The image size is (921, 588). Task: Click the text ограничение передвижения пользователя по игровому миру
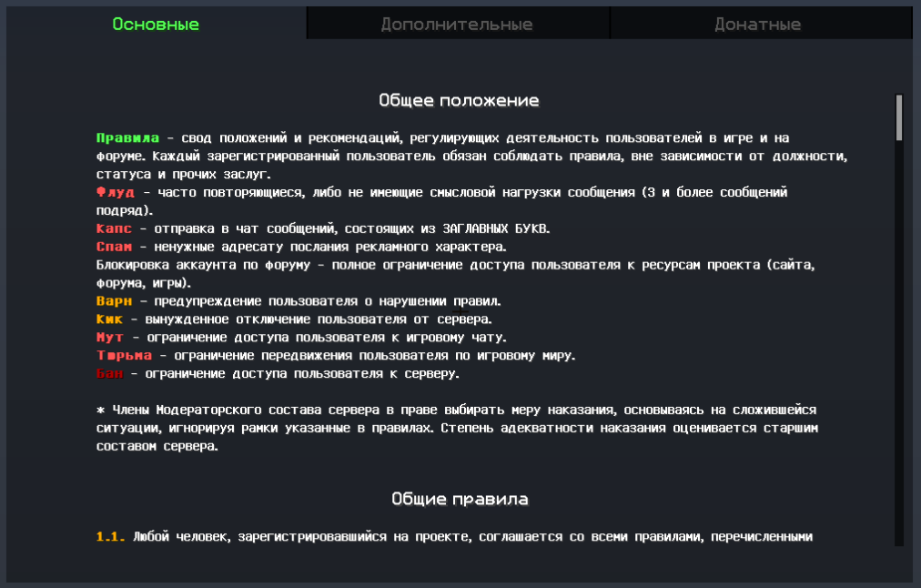point(375,355)
